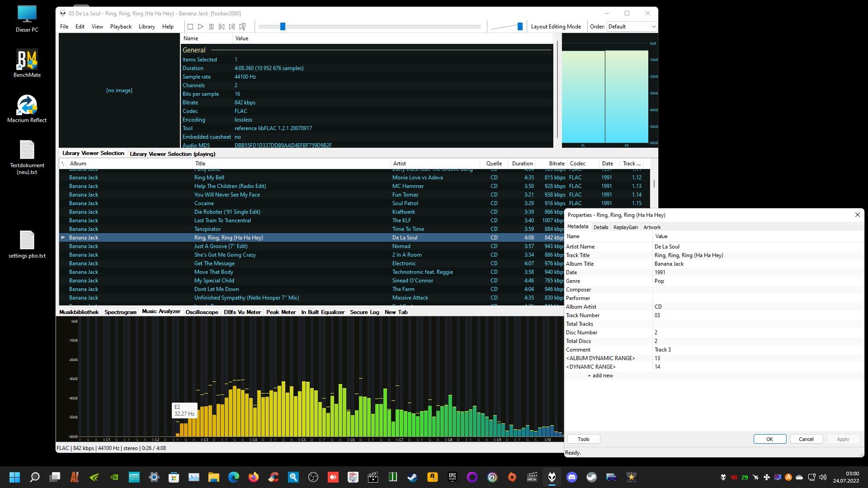Open Firefox from the taskbar
868x488 pixels.
tap(253, 477)
